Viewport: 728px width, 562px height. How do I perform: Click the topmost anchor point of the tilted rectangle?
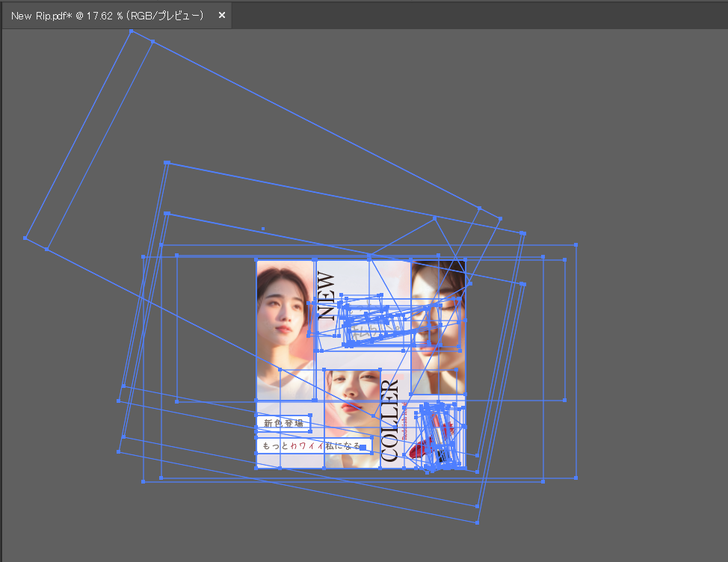pos(132,31)
